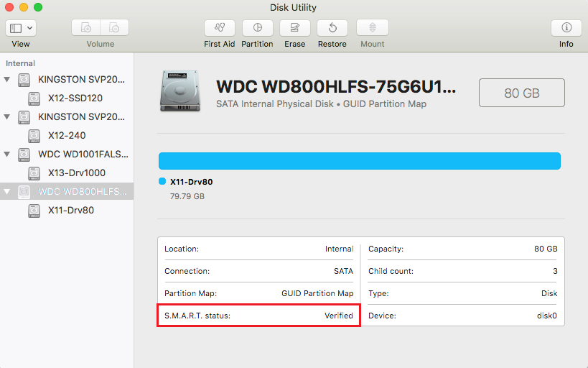Collapse the first KINGSTON SVP20 disk above X12-SSD120
The height and width of the screenshot is (368, 588).
point(6,79)
